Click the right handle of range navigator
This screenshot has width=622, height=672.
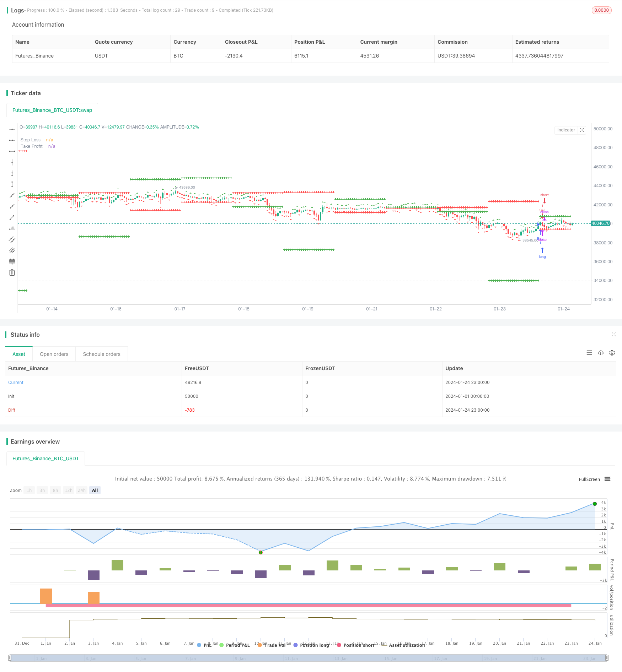point(607,658)
